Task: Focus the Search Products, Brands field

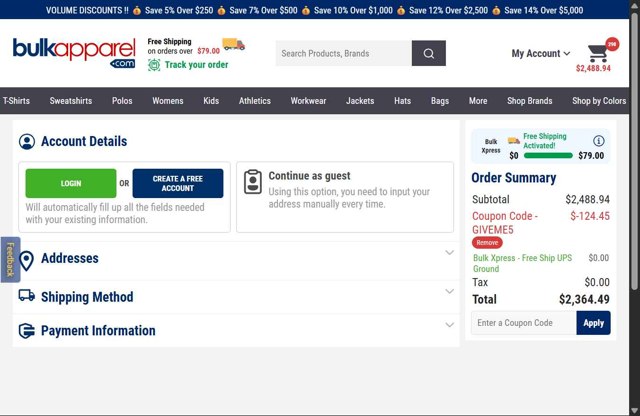Action: coord(344,53)
